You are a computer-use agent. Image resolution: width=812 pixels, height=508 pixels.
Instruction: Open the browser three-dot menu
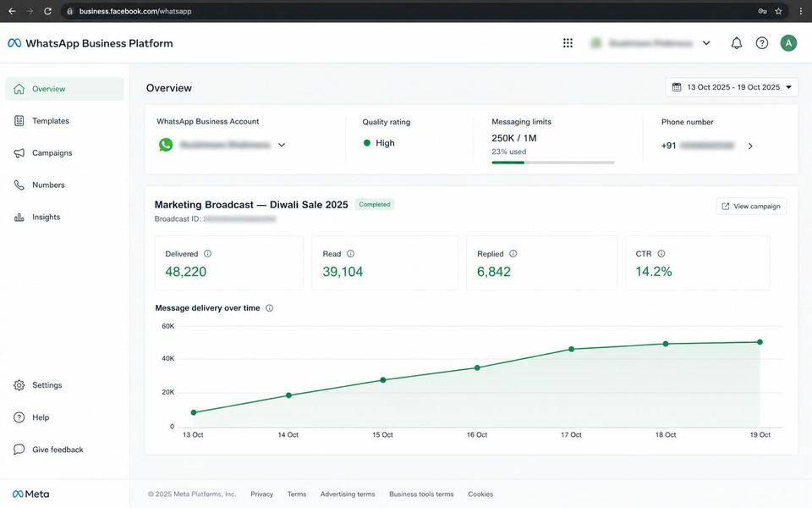801,11
